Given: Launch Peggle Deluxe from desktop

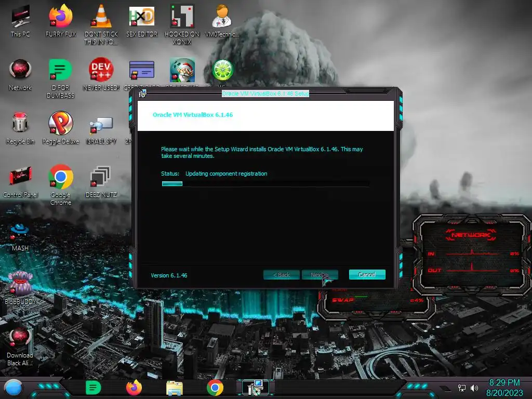Looking at the screenshot, I should (61, 128).
